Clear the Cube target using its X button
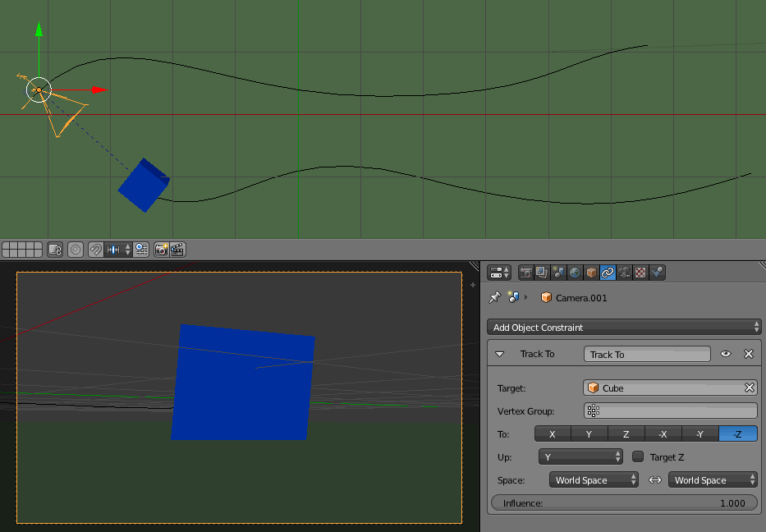 749,388
